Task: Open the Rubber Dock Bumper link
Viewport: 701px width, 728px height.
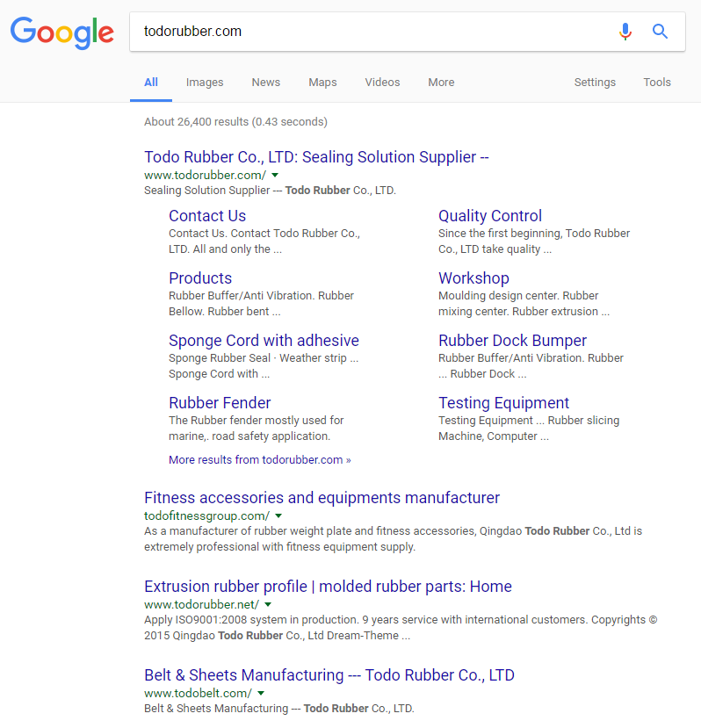Action: 512,341
